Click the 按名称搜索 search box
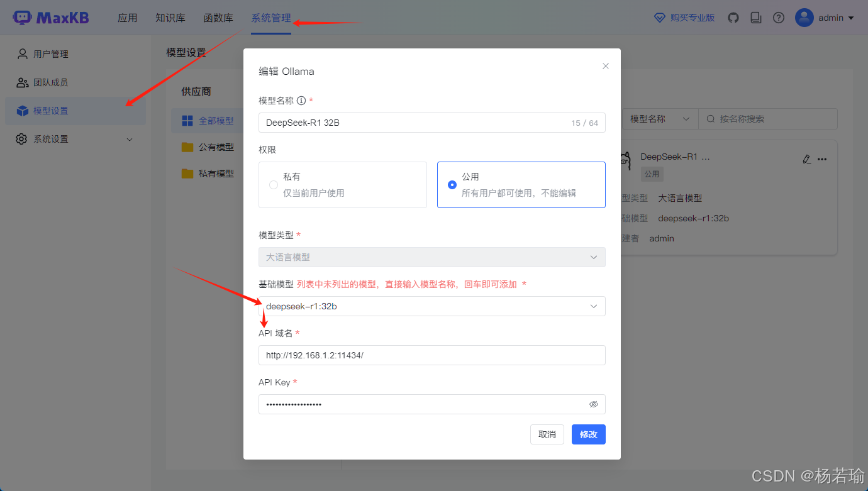Image resolution: width=868 pixels, height=491 pixels. point(767,119)
